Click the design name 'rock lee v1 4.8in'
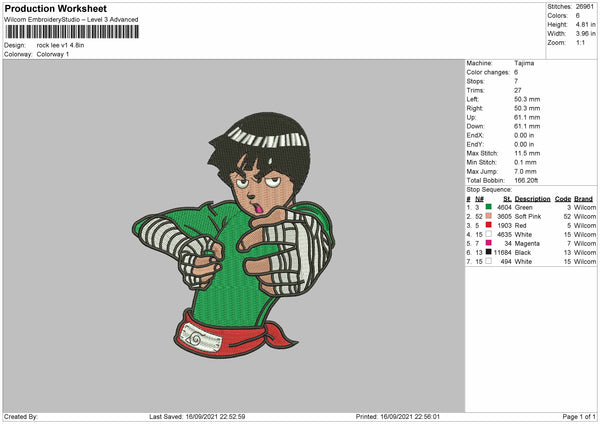Screen dimensions: 600x424 click(60, 45)
